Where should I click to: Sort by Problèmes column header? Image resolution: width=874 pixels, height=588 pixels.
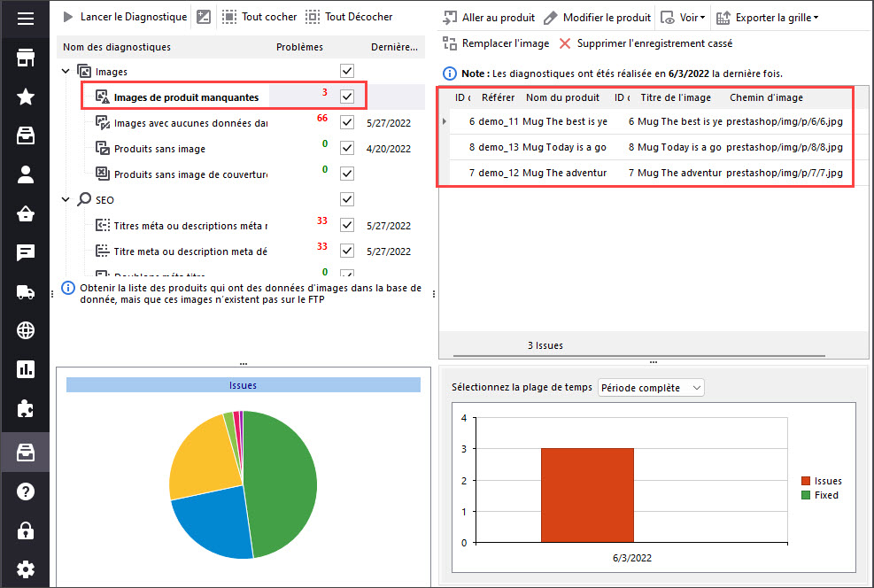pyautogui.click(x=299, y=47)
